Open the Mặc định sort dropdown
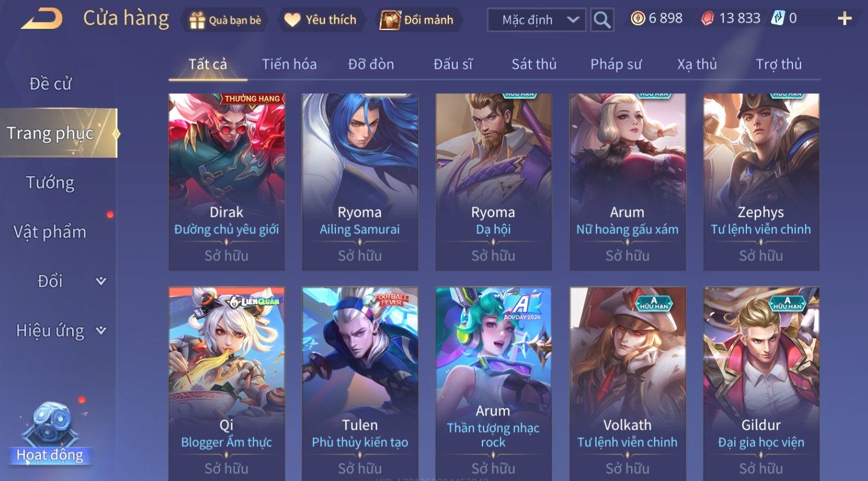The width and height of the screenshot is (868, 481). [x=537, y=20]
